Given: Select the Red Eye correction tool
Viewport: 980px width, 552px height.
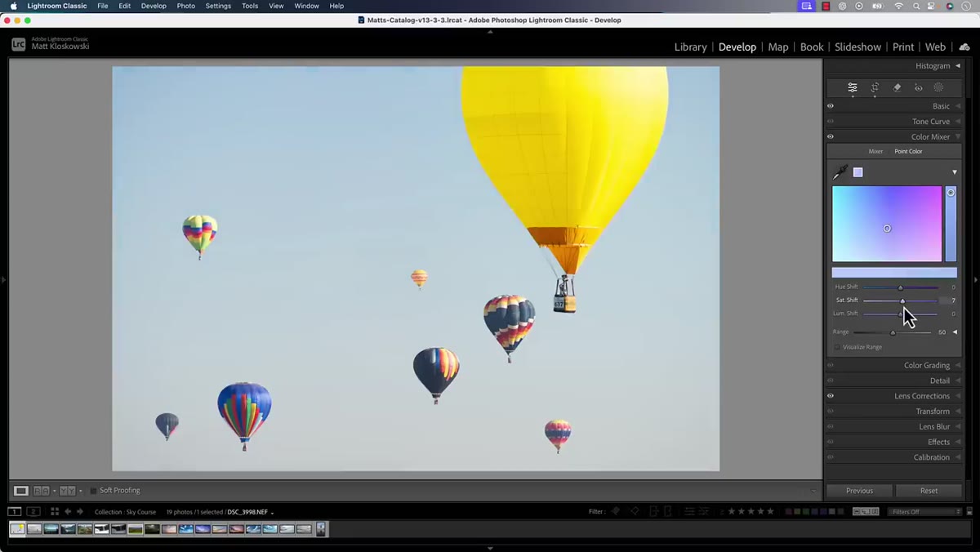Looking at the screenshot, I should click(918, 87).
